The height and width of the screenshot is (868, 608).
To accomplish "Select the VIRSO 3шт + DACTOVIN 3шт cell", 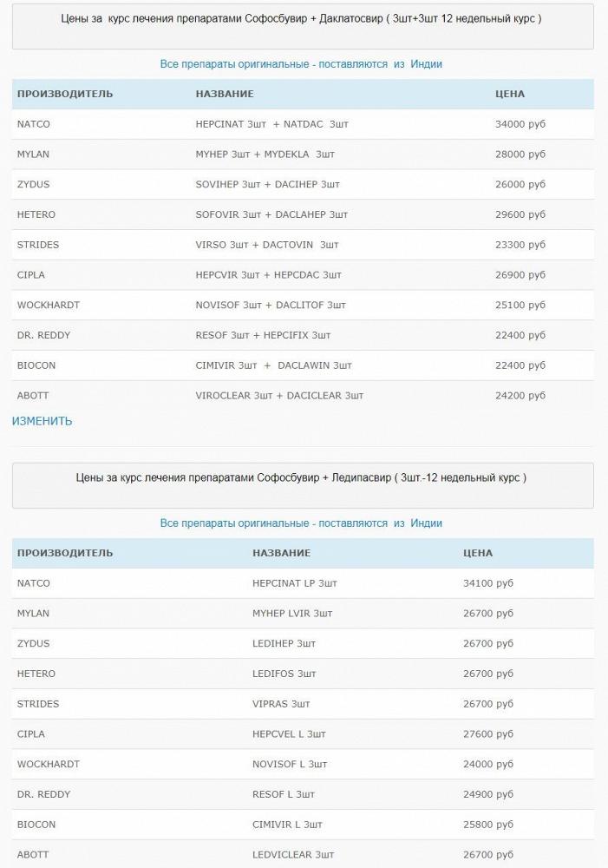I will 267,245.
